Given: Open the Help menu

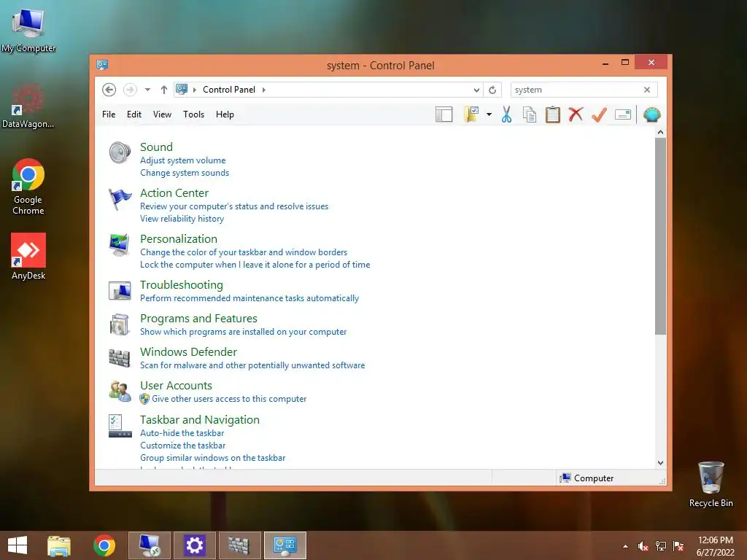Looking at the screenshot, I should (225, 114).
